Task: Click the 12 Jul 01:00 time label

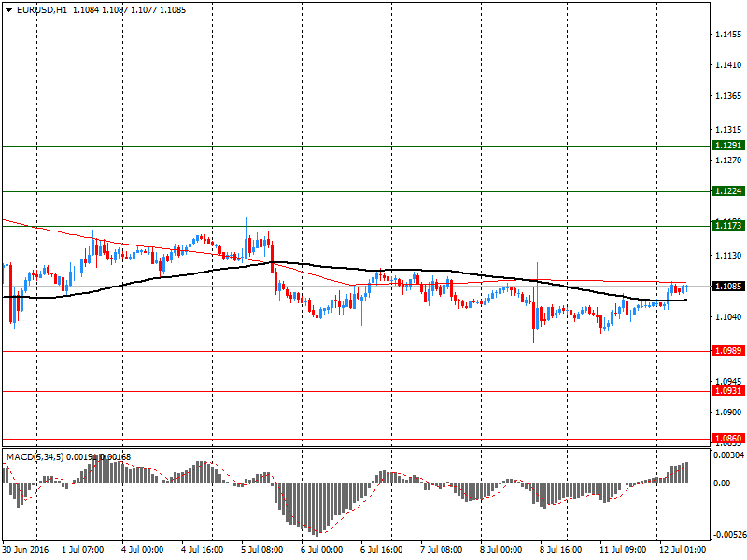Action: click(683, 550)
